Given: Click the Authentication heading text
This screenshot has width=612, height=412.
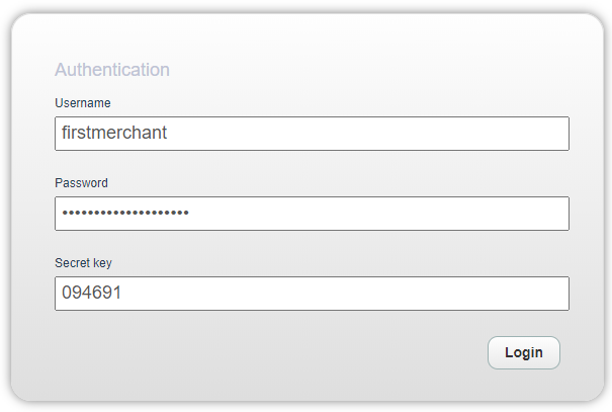Looking at the screenshot, I should [x=112, y=70].
